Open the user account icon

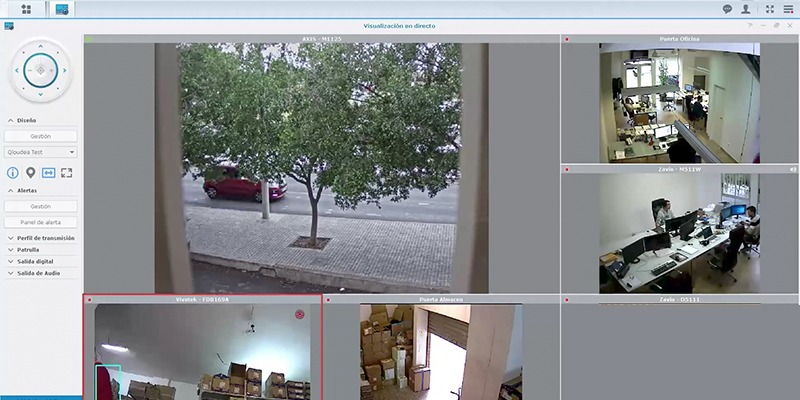tap(745, 9)
